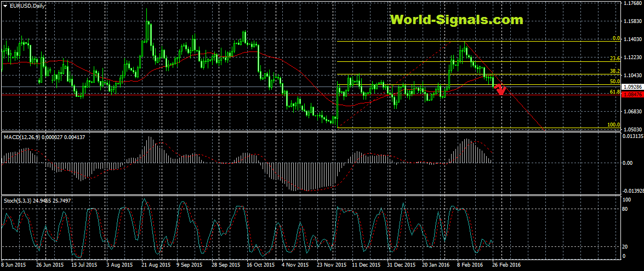Select the white 1.09286 current price label
Viewport: 644px width, 271px height.
click(632, 87)
